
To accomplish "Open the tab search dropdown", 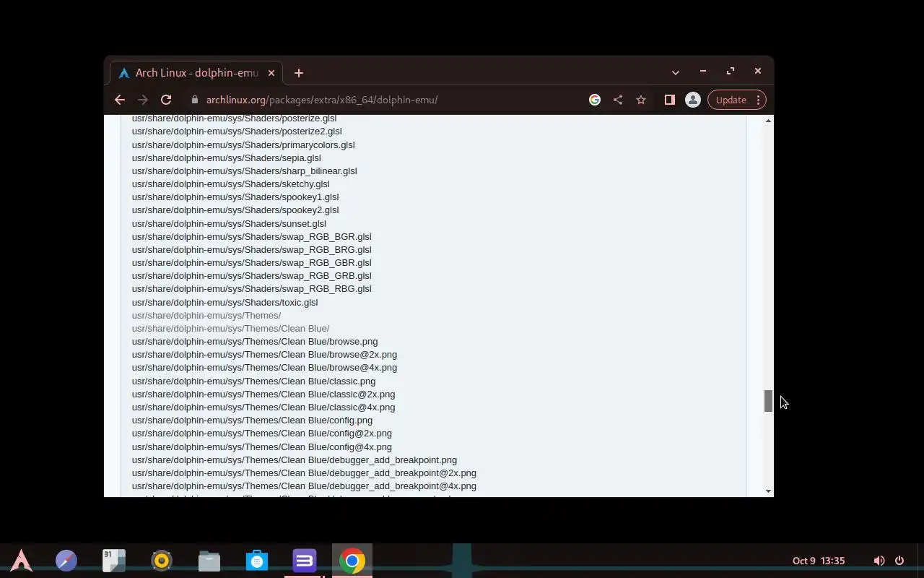I will 676,72.
